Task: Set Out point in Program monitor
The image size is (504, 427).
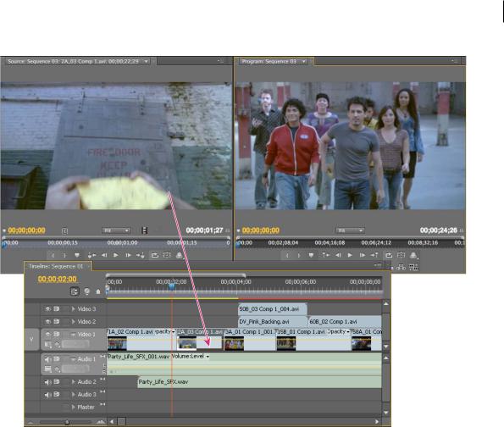Action: coord(299,255)
